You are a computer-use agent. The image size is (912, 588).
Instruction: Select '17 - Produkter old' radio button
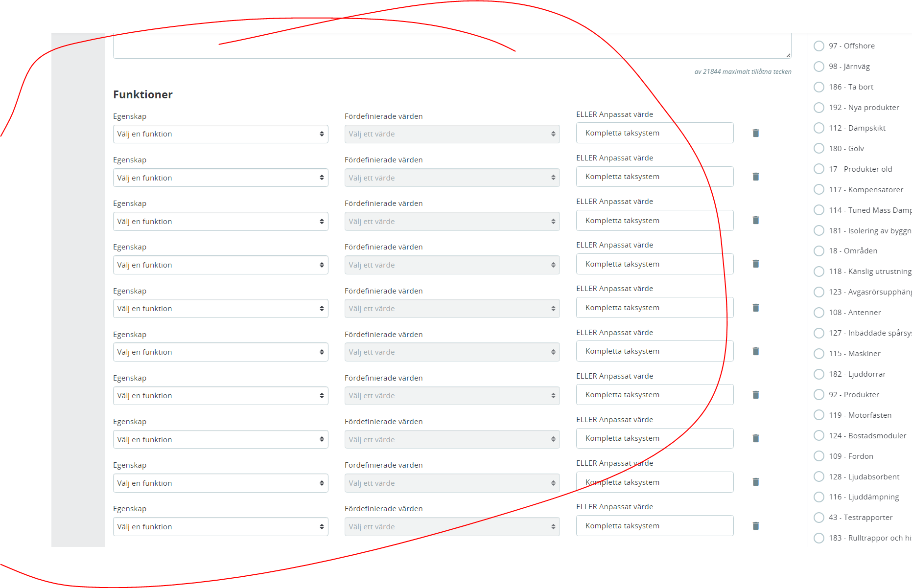[819, 169]
